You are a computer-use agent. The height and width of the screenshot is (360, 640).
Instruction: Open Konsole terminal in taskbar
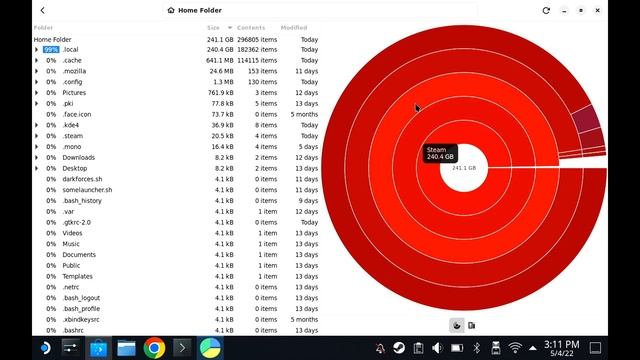(x=182, y=348)
